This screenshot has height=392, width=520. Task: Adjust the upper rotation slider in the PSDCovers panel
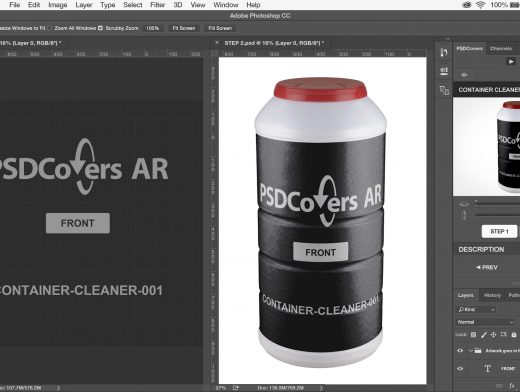tap(476, 203)
